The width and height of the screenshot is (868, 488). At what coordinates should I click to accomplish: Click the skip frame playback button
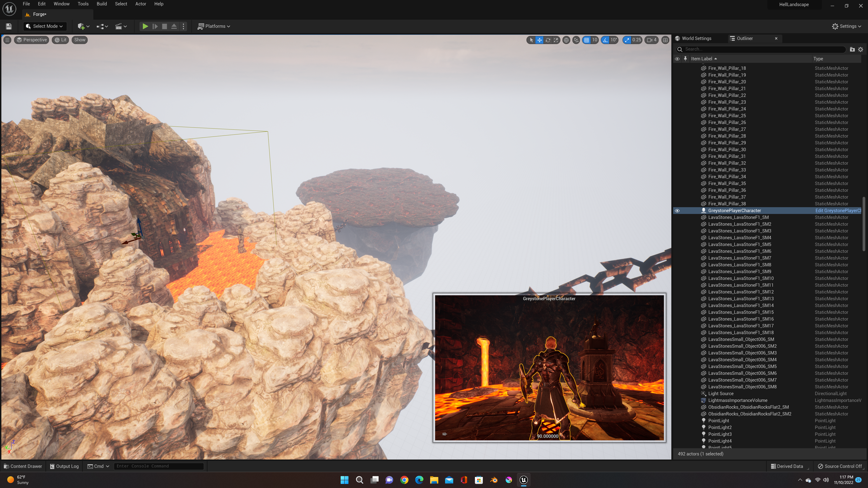point(155,26)
